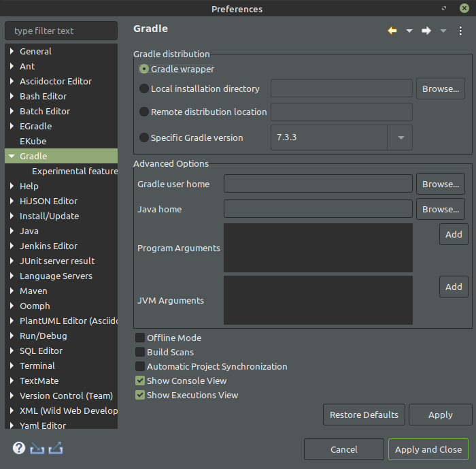Click the Program Arguments list box
This screenshot has height=469, width=476.
pos(318,248)
